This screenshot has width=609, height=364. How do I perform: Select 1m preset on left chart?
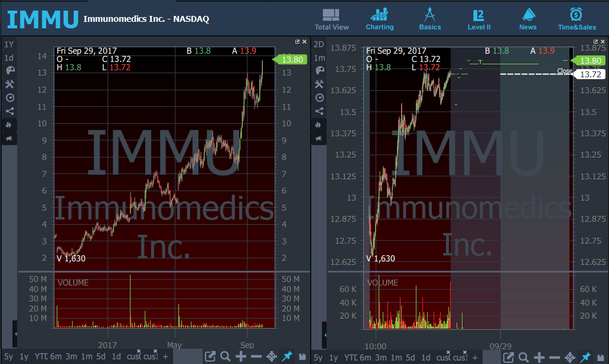(87, 357)
